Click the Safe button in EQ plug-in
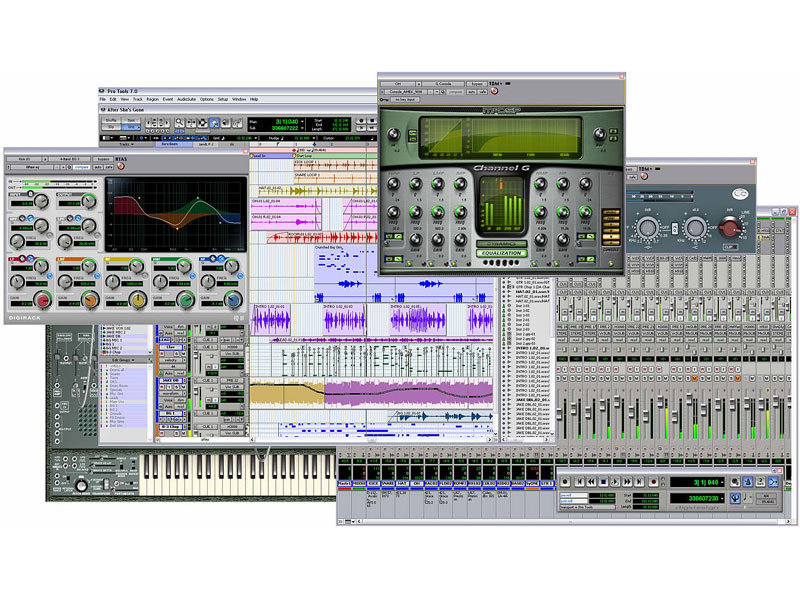The width and height of the screenshot is (800, 600). point(109,167)
